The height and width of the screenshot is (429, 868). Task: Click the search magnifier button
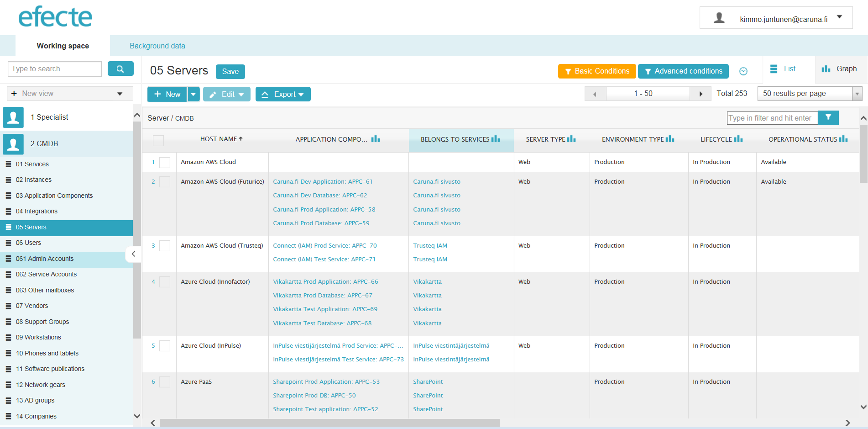pos(120,69)
